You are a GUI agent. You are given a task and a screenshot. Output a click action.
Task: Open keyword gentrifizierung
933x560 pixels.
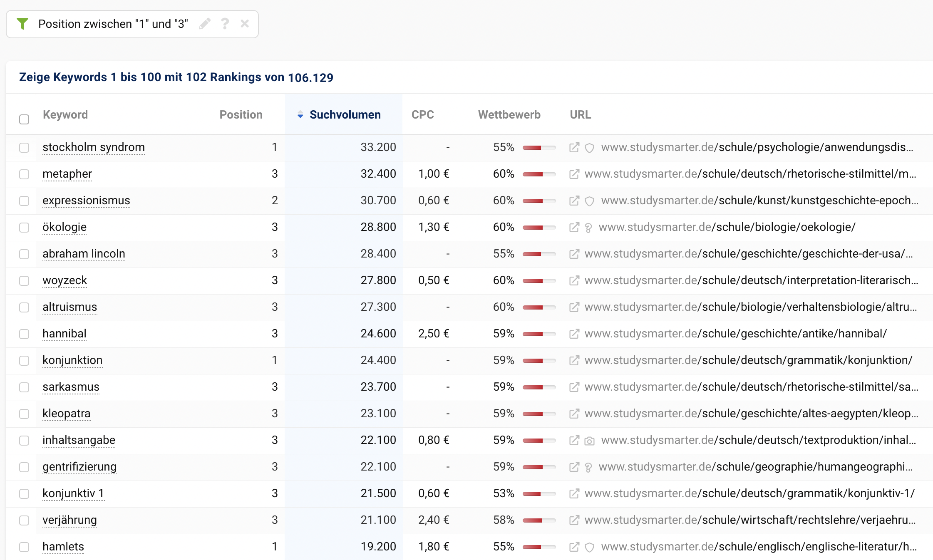coord(79,467)
